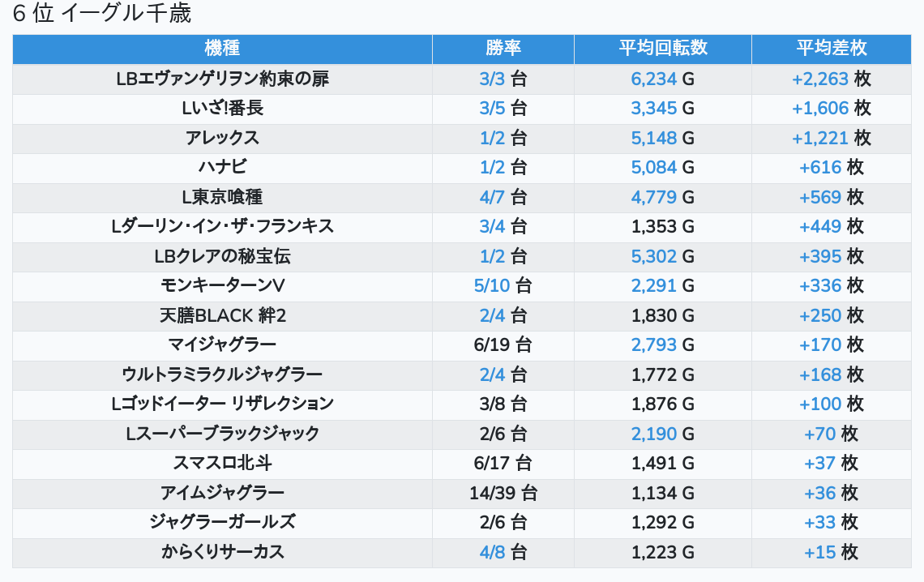Screen dimensions: 924x582
Task: Click the 5,084 spin count for ハナビ
Action: click(653, 168)
